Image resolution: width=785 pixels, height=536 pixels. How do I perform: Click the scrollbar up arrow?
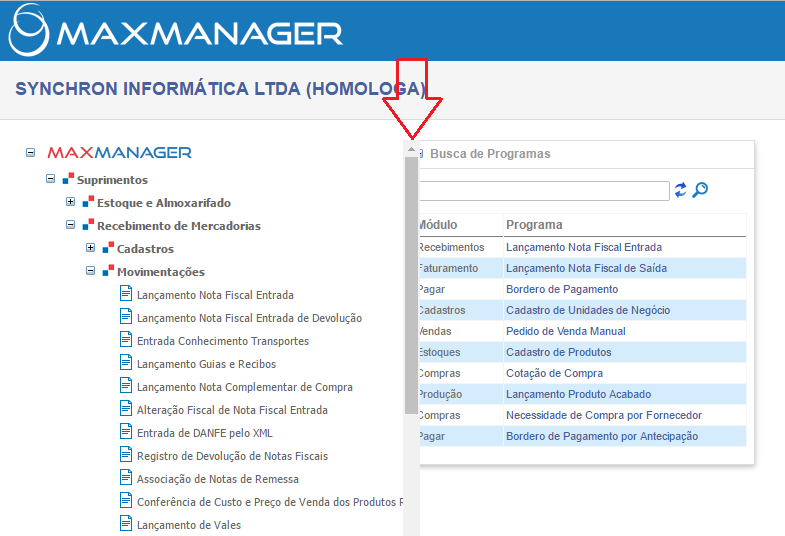411,149
